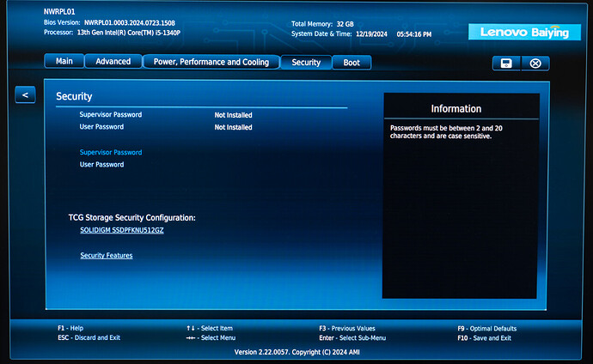This screenshot has height=364, width=593.
Task: Go to Power, Performance and Cooling tab
Action: pyautogui.click(x=211, y=62)
